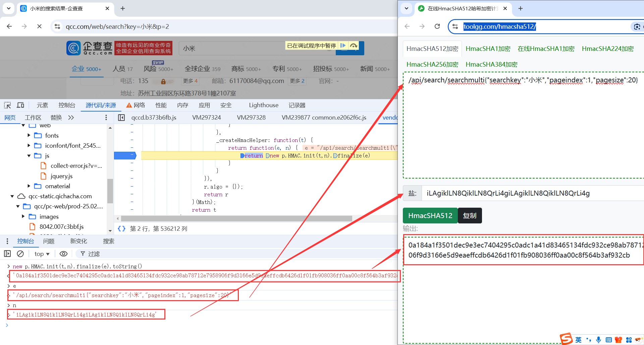
Task: Switch to the 控制台 main DevTools panel
Action: 67,105
